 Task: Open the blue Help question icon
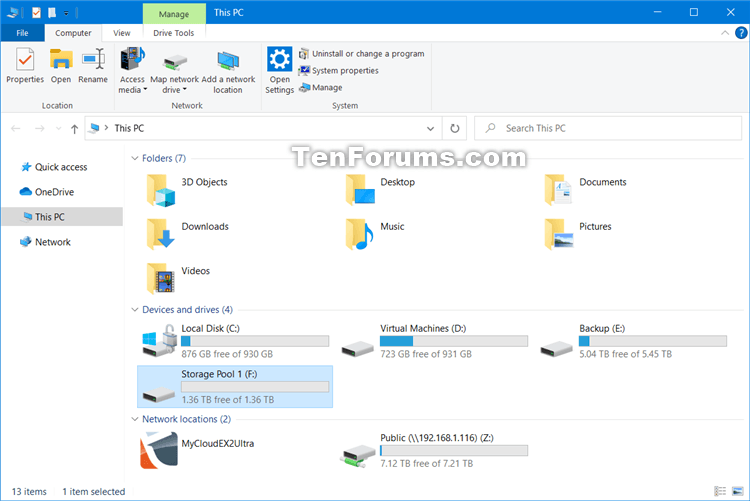741,33
